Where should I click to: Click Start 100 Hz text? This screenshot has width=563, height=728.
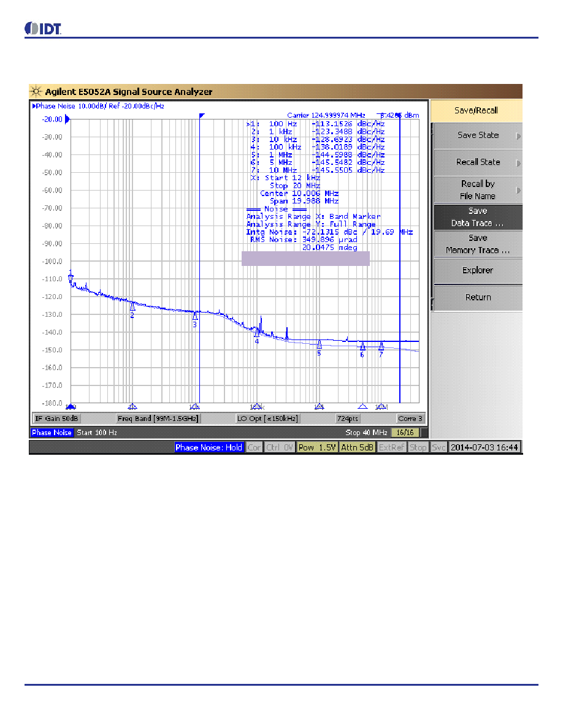click(97, 432)
